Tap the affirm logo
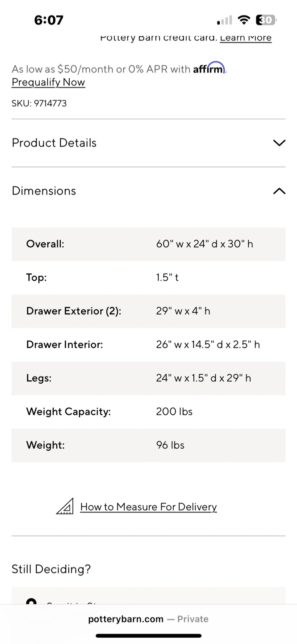Image resolution: width=297 pixels, height=644 pixels. (209, 68)
